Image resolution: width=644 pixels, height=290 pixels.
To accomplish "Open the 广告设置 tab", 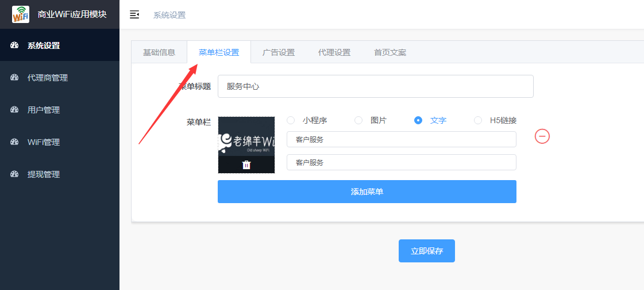I will (x=279, y=52).
